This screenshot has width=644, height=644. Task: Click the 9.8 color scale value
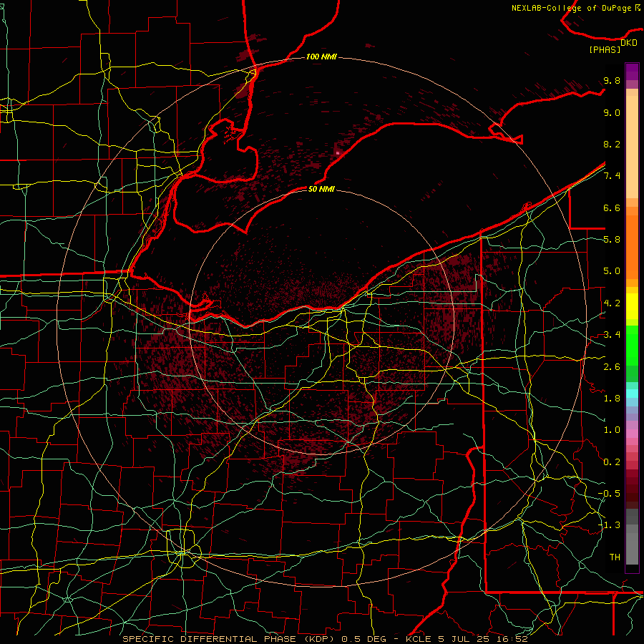612,80
